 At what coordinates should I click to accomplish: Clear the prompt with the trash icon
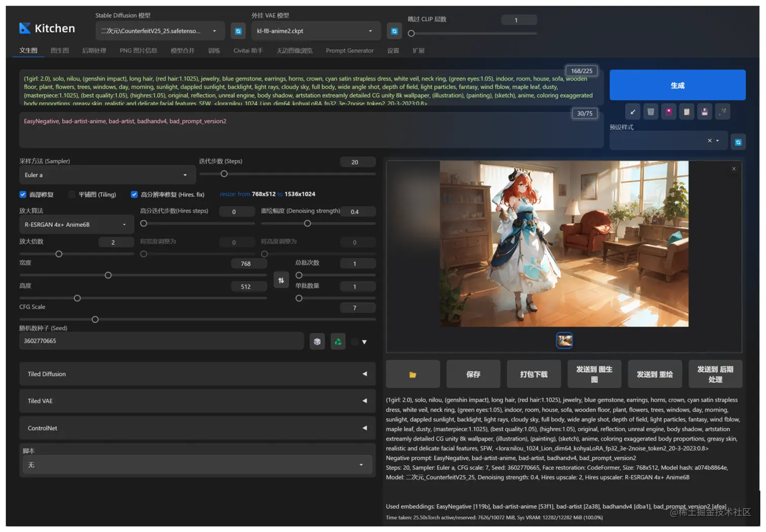tap(650, 112)
